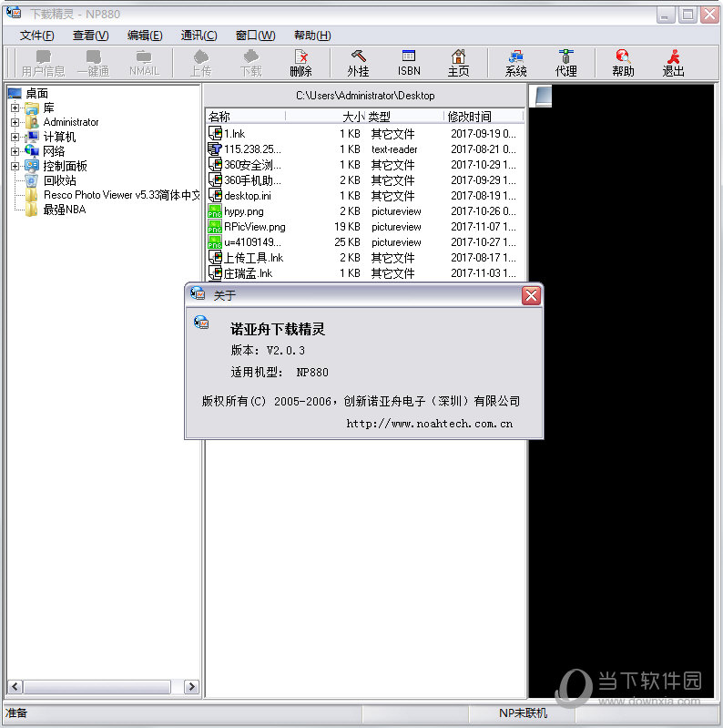Select the 360安全浏... file row
The height and width of the screenshot is (728, 723).
[365, 165]
